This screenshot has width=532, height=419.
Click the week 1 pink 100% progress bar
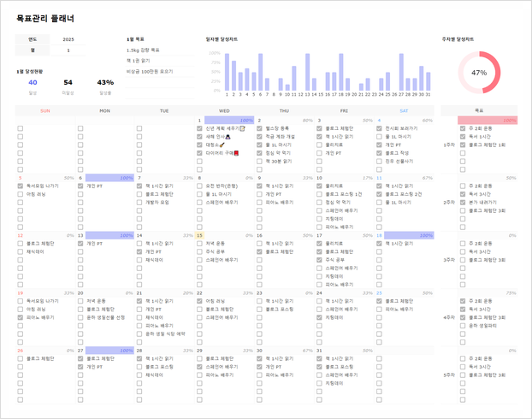pyautogui.click(x=488, y=120)
